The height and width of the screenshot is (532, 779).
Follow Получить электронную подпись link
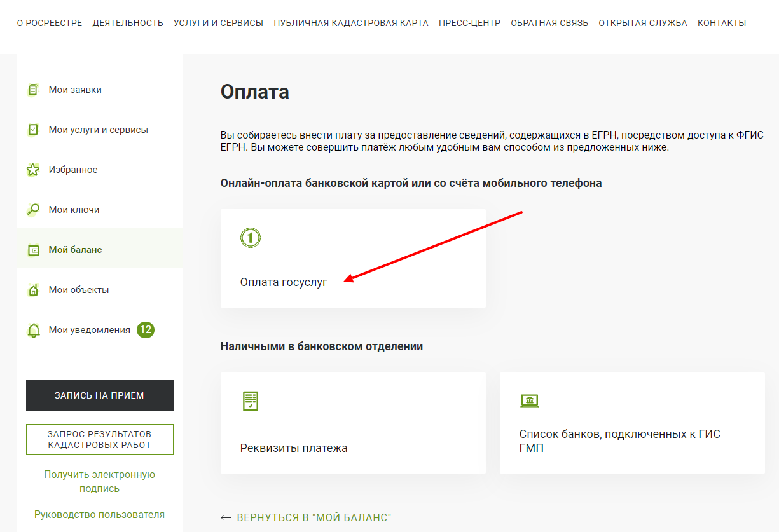[x=100, y=482]
